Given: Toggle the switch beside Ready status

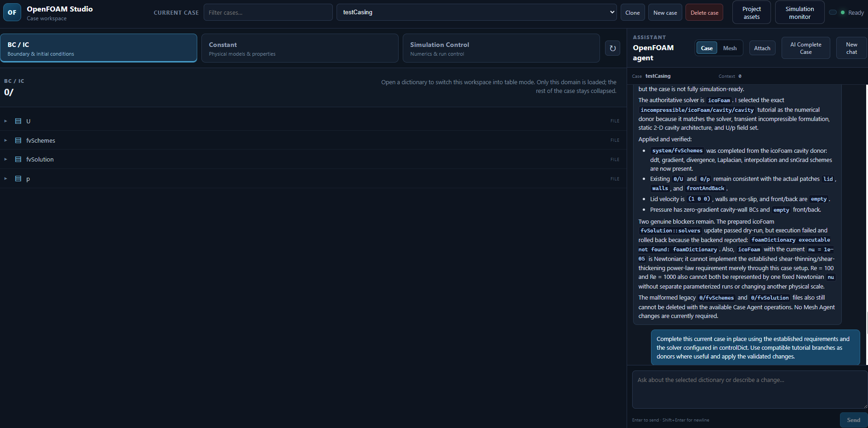Looking at the screenshot, I should 833,12.
